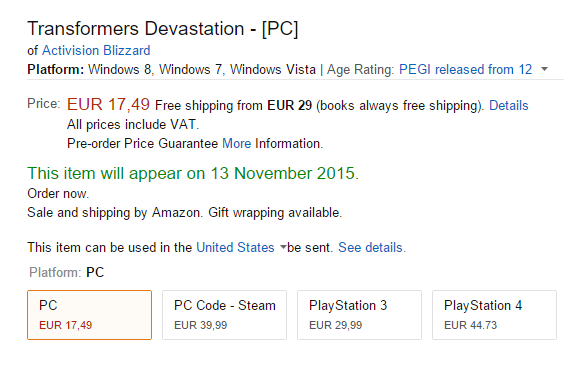Click the EUR 39,99 Steam code price
Viewport: 564px width, 376px height.
click(201, 325)
